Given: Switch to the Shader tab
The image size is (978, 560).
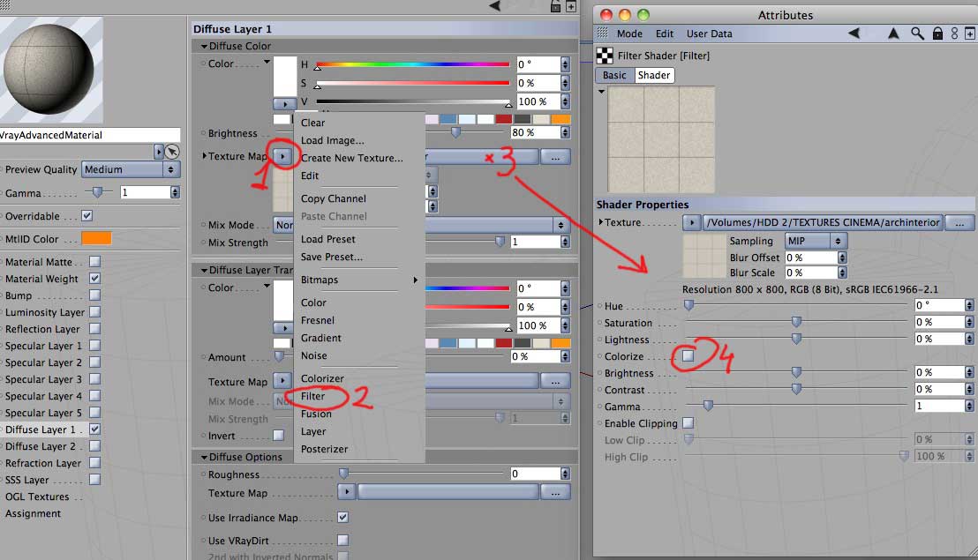Looking at the screenshot, I should point(654,75).
